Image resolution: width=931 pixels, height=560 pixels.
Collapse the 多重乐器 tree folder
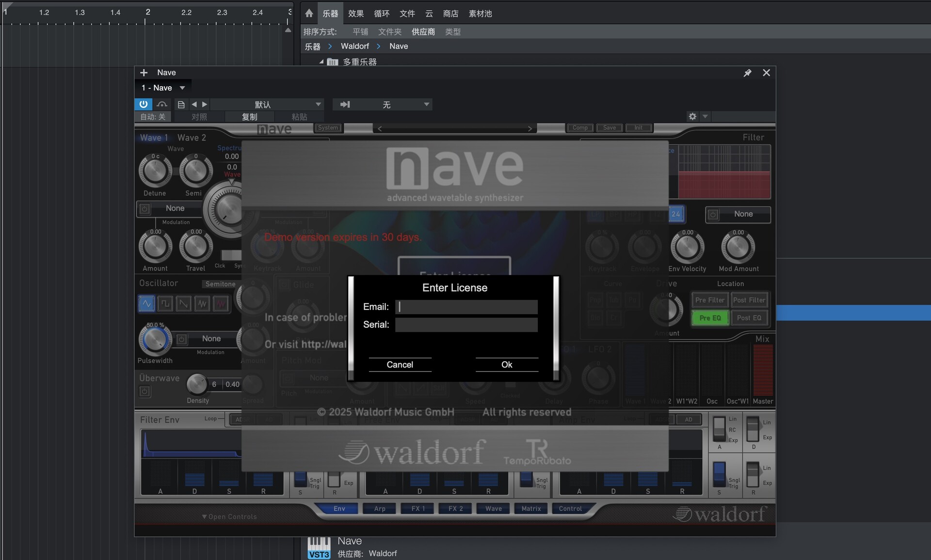pos(321,62)
